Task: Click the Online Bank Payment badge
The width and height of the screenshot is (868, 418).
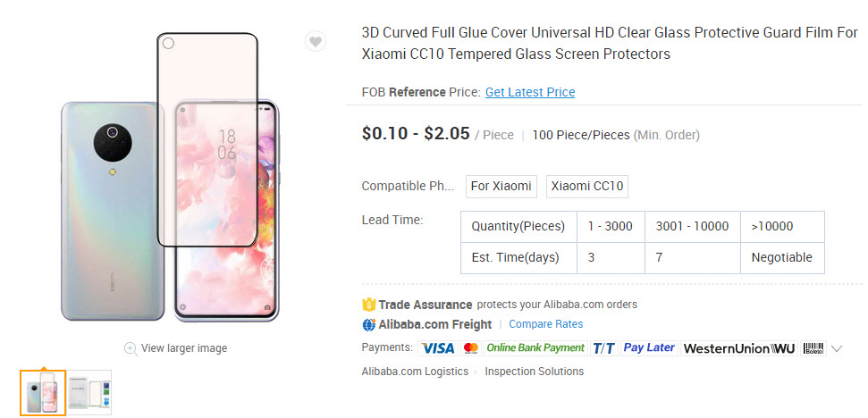Action: pos(535,347)
